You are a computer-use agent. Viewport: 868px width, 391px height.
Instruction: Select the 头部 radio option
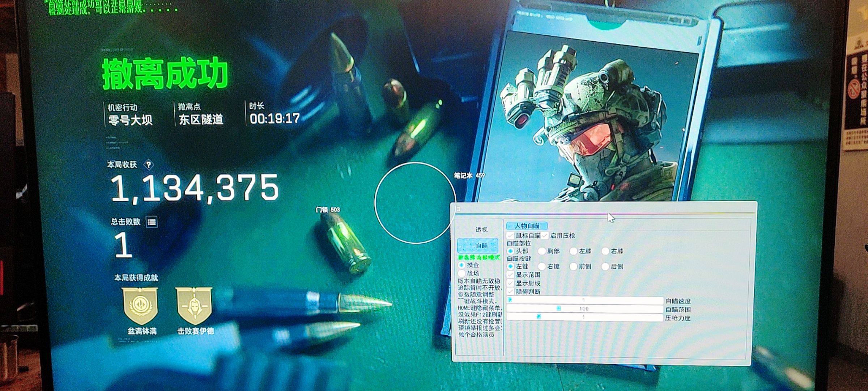coord(511,251)
